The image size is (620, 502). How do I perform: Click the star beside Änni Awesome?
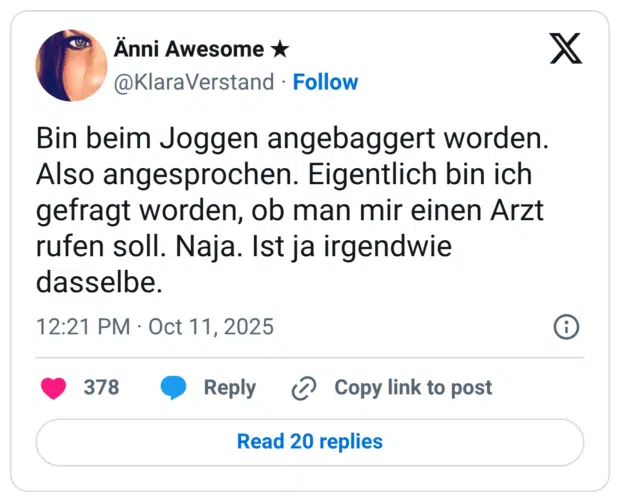coord(284,48)
